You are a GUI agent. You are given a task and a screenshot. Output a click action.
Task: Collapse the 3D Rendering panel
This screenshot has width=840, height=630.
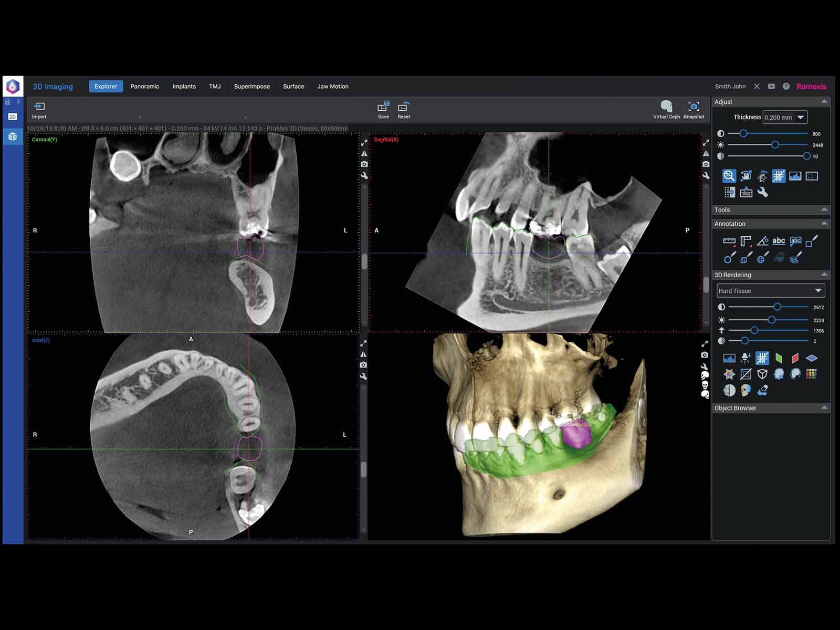824,275
